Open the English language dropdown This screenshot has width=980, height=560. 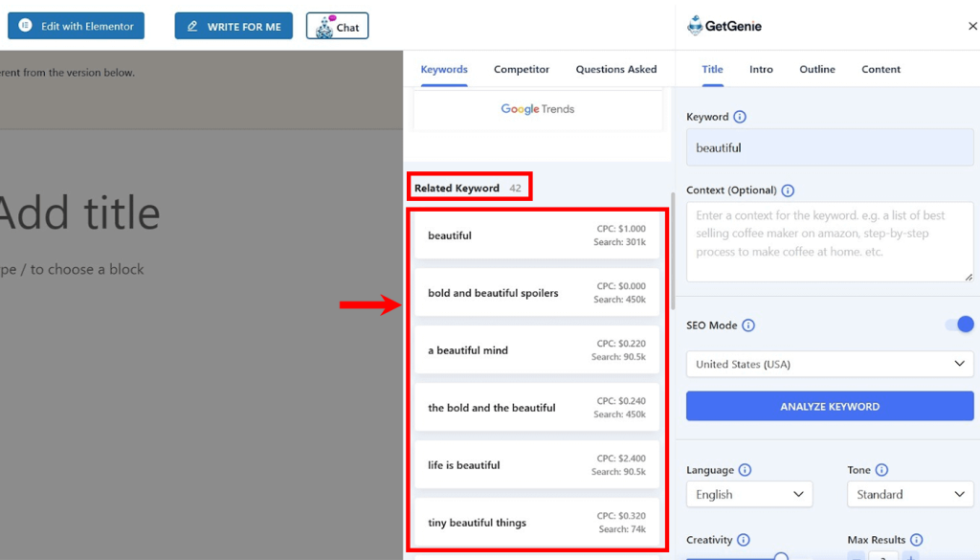point(749,494)
